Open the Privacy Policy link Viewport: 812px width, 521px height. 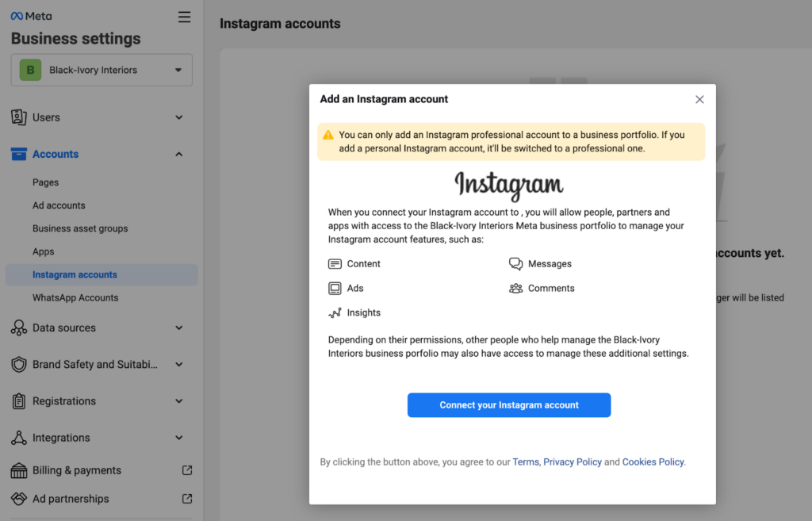[x=573, y=462]
